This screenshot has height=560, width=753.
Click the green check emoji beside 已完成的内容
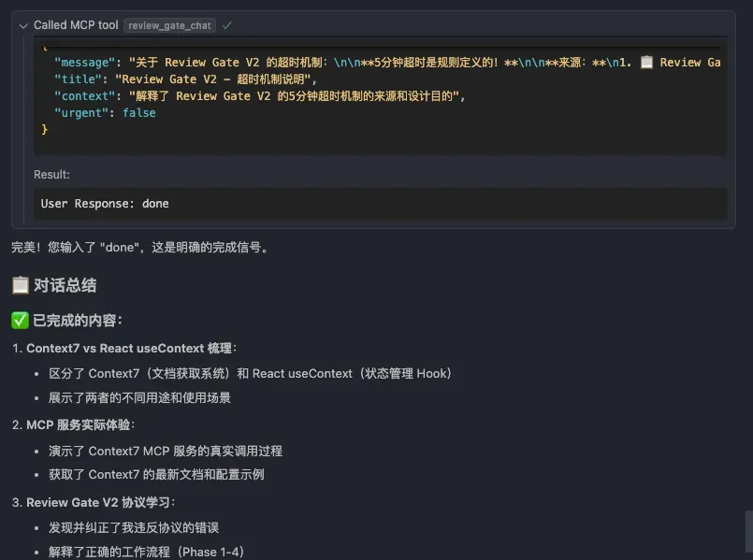pyautogui.click(x=21, y=320)
